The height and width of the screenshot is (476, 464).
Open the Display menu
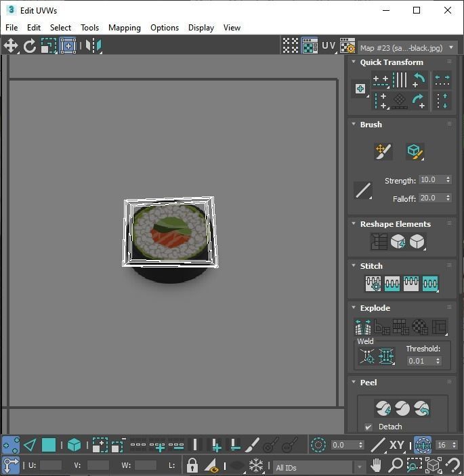pyautogui.click(x=201, y=28)
